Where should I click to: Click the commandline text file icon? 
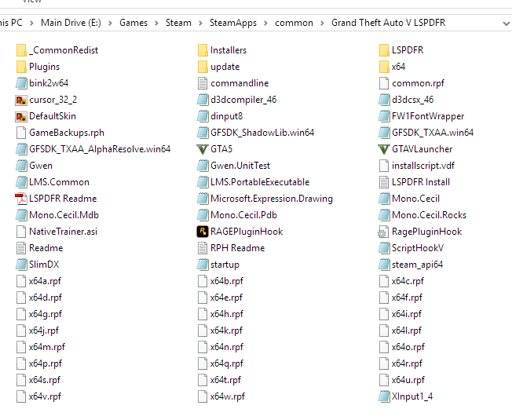(203, 83)
